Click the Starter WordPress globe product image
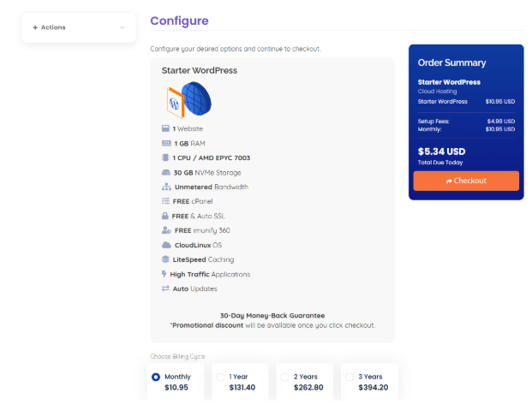 coord(188,100)
